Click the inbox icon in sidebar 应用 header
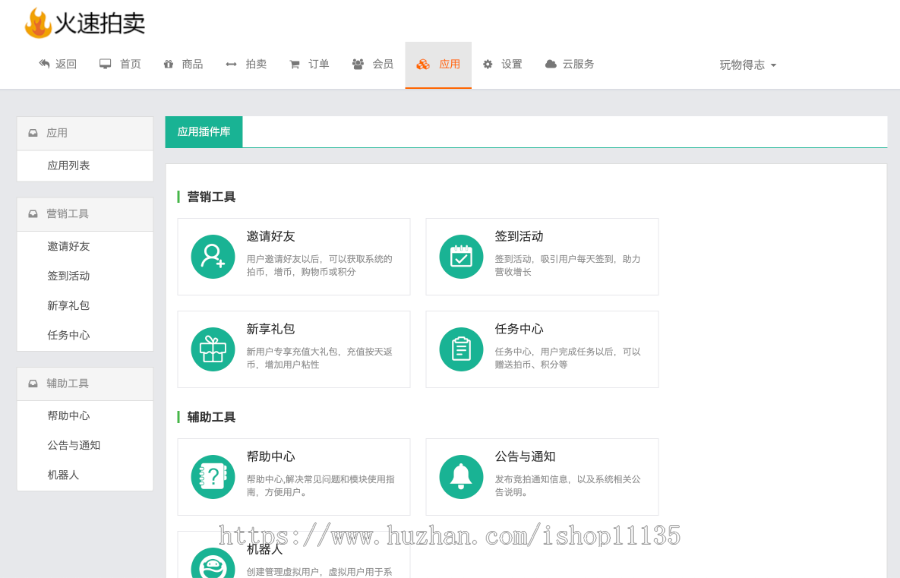This screenshot has height=578, width=900. (x=33, y=133)
